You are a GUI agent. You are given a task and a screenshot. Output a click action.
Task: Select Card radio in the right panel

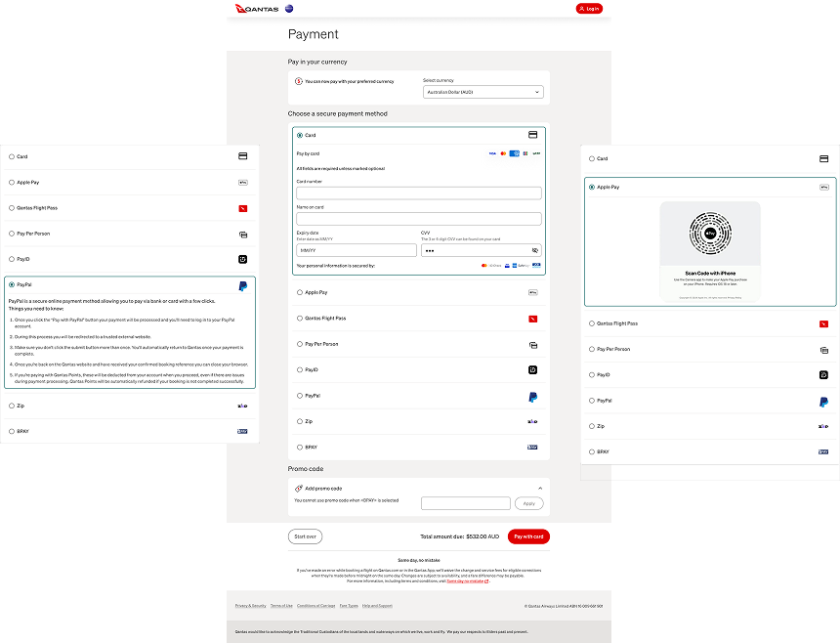[592, 158]
